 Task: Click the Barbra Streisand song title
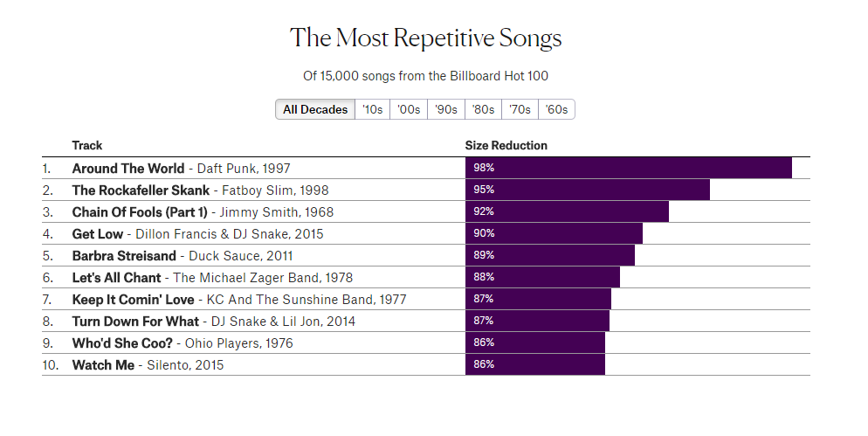pyautogui.click(x=124, y=255)
